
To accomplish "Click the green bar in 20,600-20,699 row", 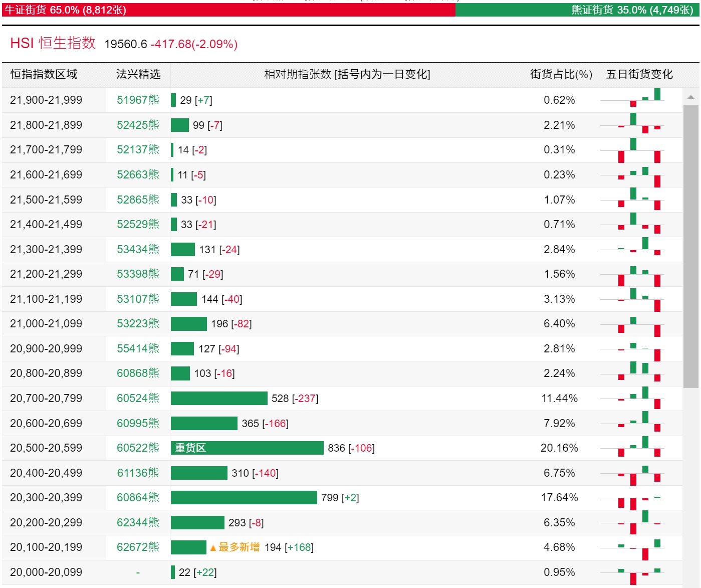I will pyautogui.click(x=204, y=423).
